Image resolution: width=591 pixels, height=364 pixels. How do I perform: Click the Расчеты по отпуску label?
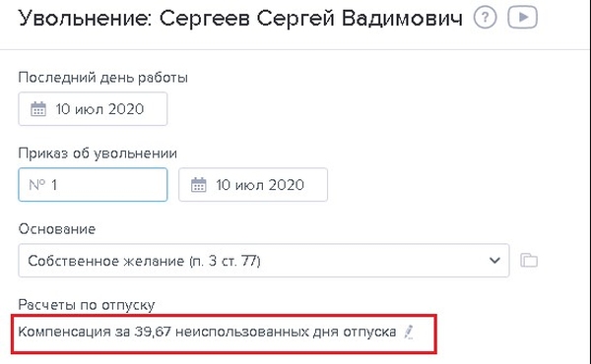tap(87, 305)
